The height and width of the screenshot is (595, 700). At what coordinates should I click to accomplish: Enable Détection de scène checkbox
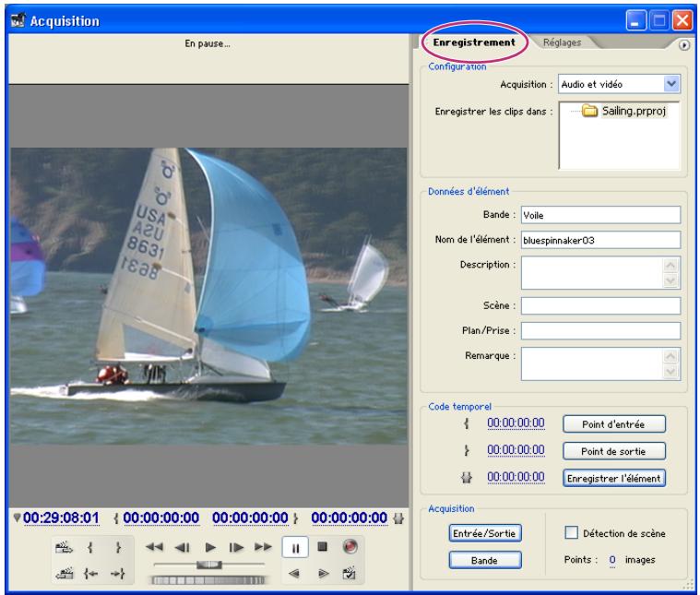pyautogui.click(x=571, y=533)
